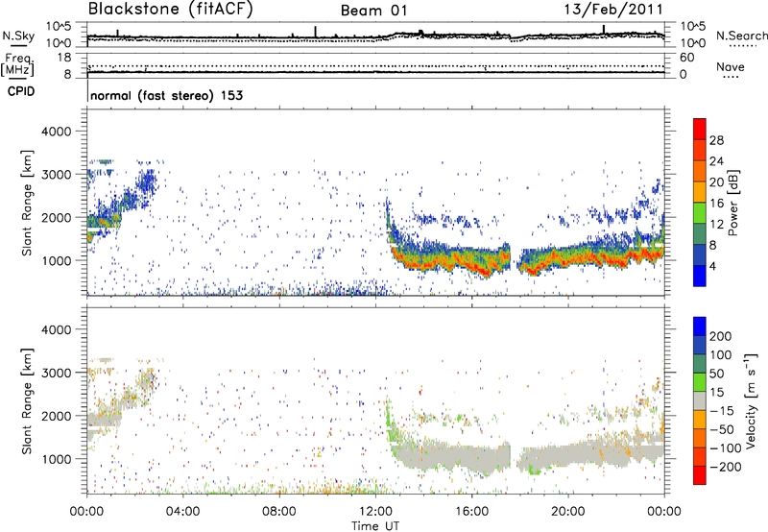Select the Beam 01 label
This screenshot has width=768, height=532.
point(373,11)
